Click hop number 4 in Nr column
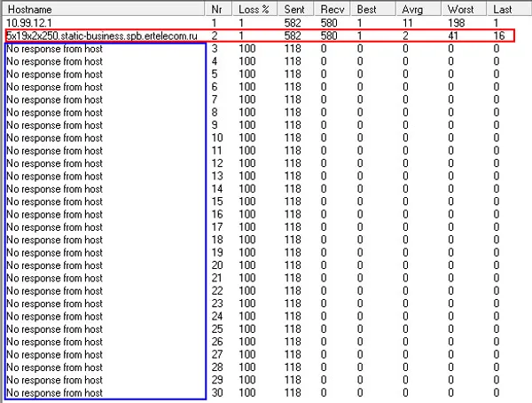The image size is (532, 403). click(215, 61)
